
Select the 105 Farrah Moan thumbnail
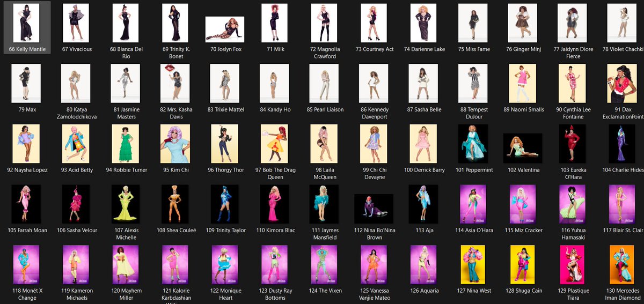coord(26,204)
